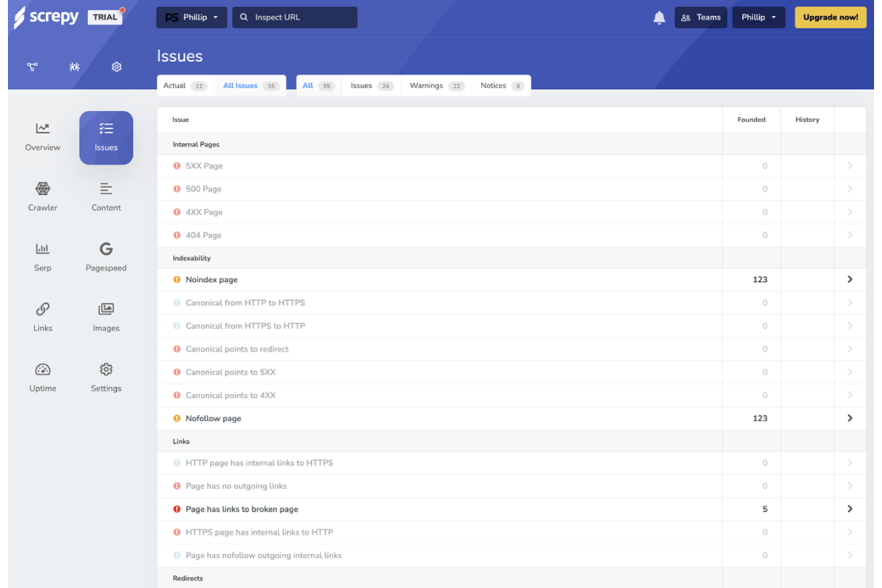Open the Phillip account dropdown
Viewport: 882px width, 588px height.
coord(759,17)
